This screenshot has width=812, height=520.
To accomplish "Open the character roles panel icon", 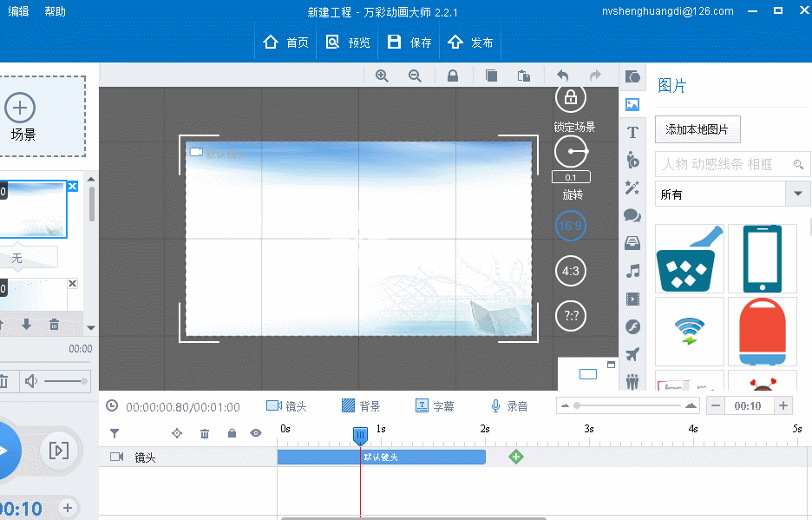I will 632,160.
